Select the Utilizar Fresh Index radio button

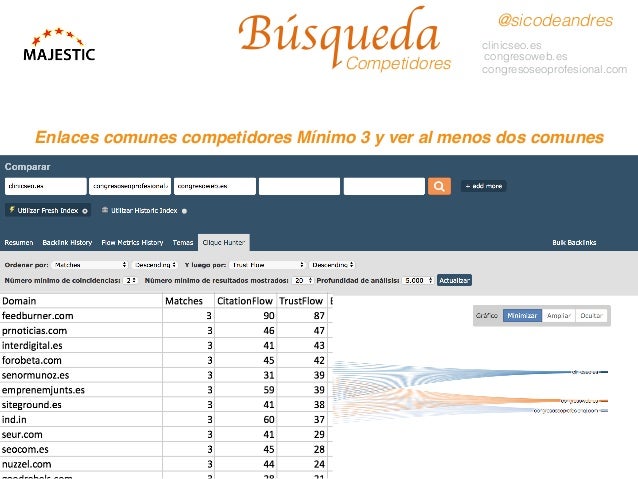click(85, 211)
